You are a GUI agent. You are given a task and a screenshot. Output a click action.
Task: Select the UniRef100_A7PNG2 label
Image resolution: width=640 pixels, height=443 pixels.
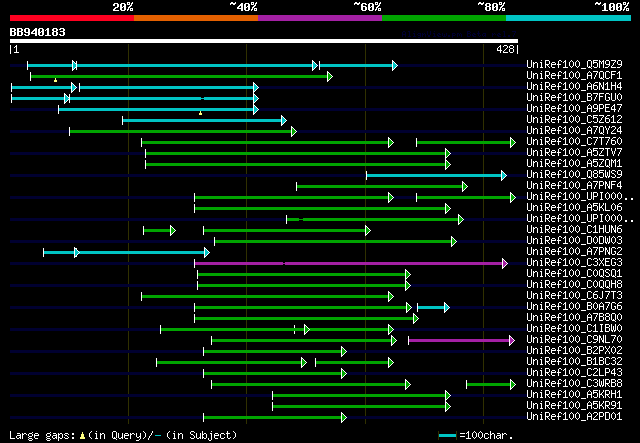pyautogui.click(x=574, y=252)
